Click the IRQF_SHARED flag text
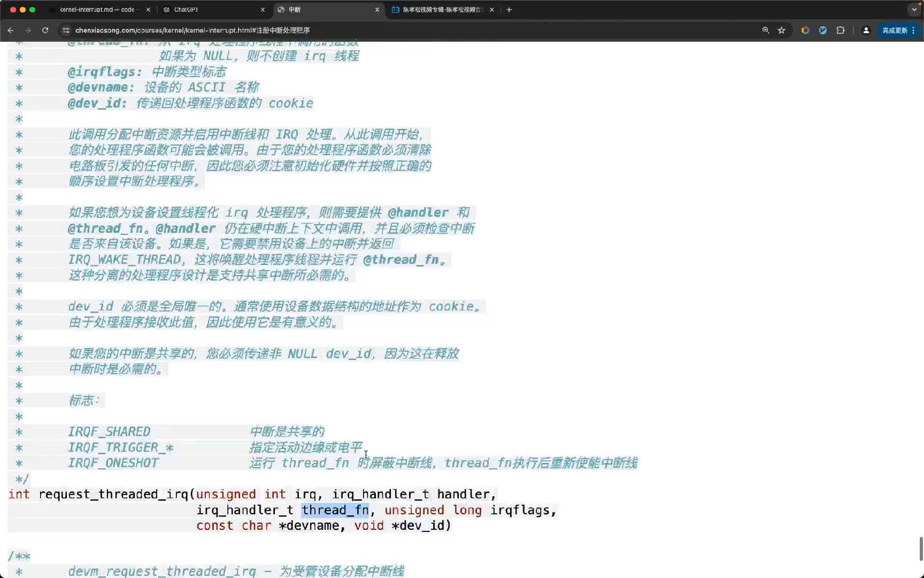This screenshot has height=578, width=924. (109, 432)
